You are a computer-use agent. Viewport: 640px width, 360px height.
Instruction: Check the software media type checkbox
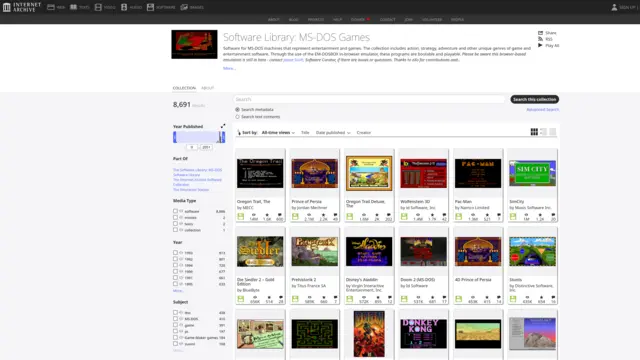point(175,211)
